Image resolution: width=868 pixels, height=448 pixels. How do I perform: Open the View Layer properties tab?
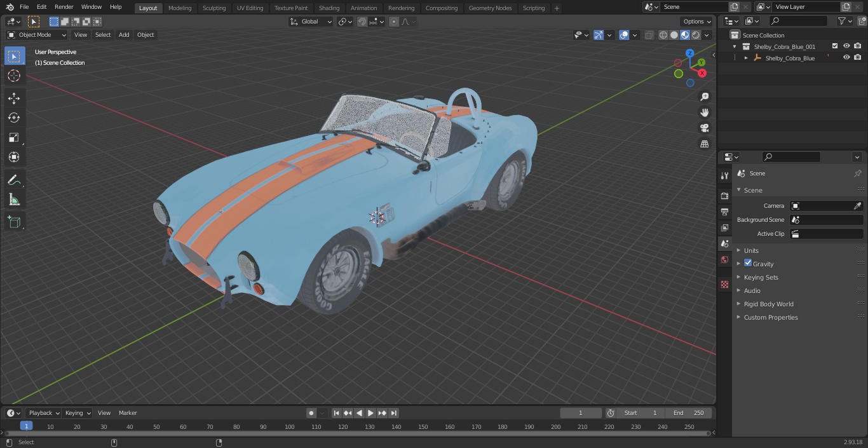(x=724, y=227)
